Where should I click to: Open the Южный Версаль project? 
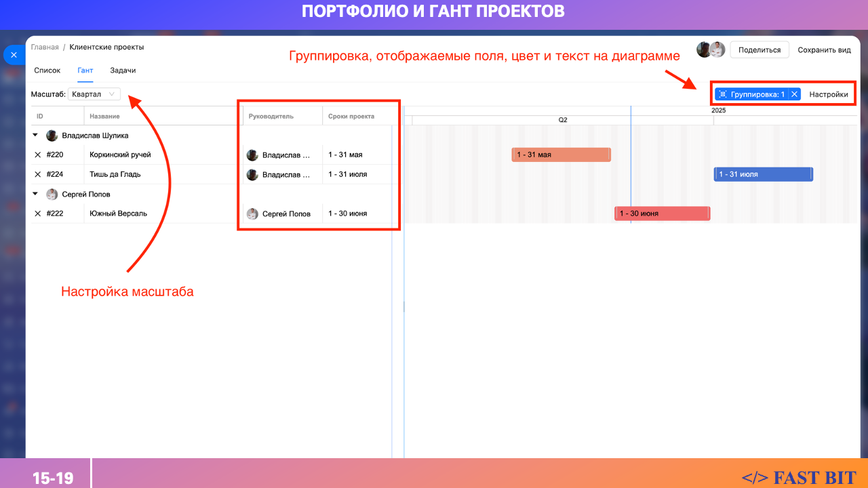point(118,213)
